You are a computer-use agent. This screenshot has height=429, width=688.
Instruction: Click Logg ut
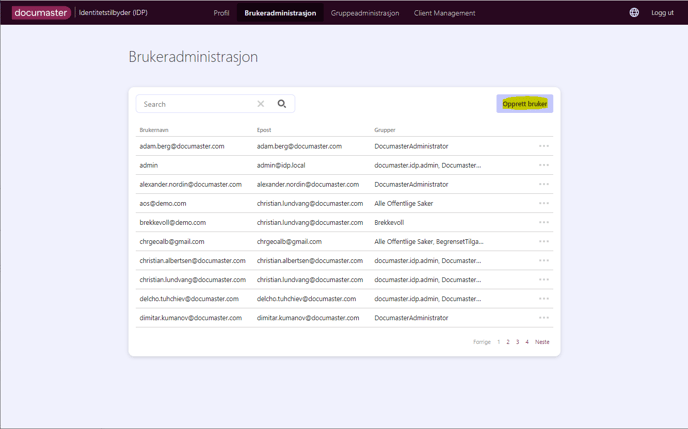[662, 13]
